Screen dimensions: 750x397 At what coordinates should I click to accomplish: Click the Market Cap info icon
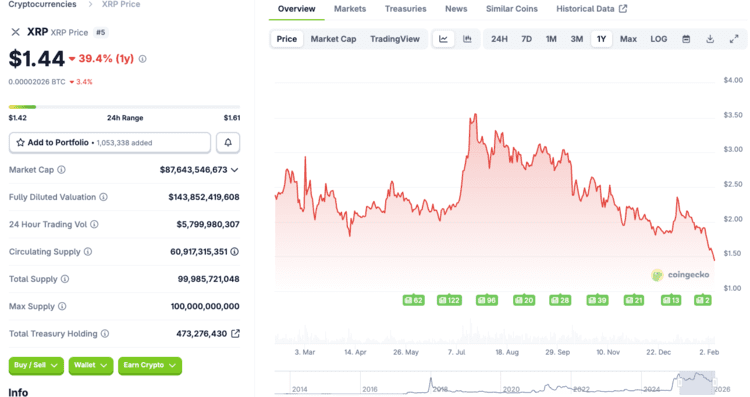click(61, 170)
